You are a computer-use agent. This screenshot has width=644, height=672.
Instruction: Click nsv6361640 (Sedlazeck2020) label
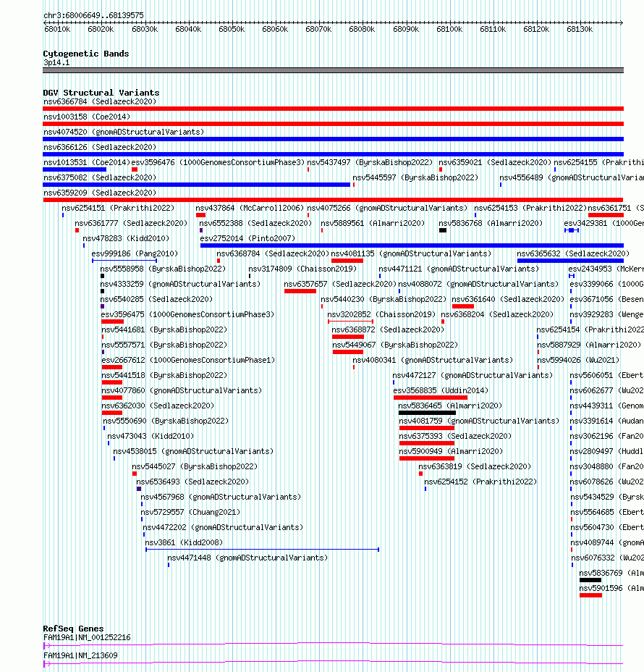(508, 299)
